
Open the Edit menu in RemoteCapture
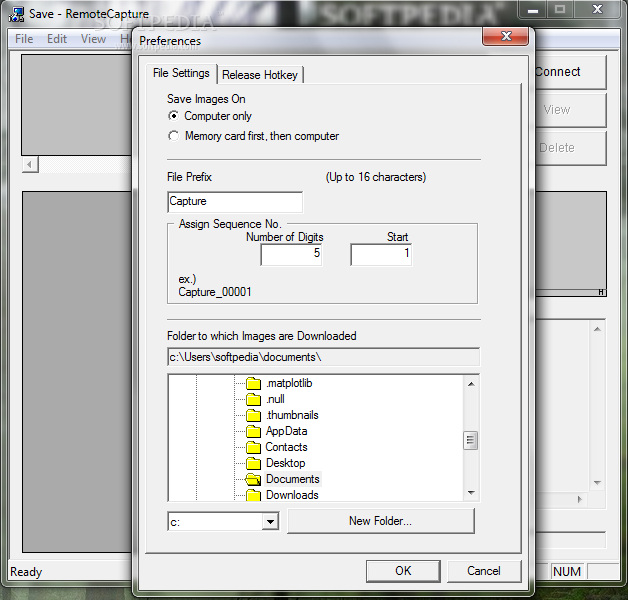pyautogui.click(x=57, y=39)
